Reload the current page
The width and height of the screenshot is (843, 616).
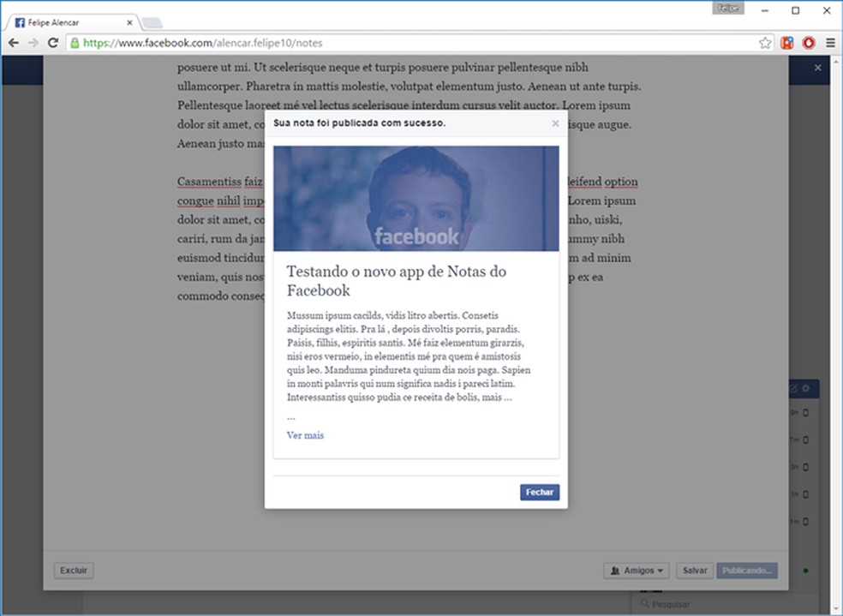pyautogui.click(x=53, y=43)
